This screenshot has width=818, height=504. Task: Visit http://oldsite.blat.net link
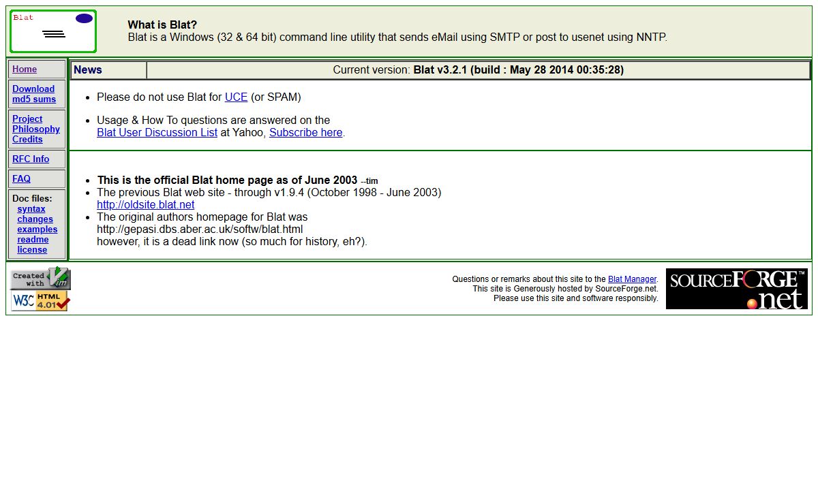tap(145, 204)
